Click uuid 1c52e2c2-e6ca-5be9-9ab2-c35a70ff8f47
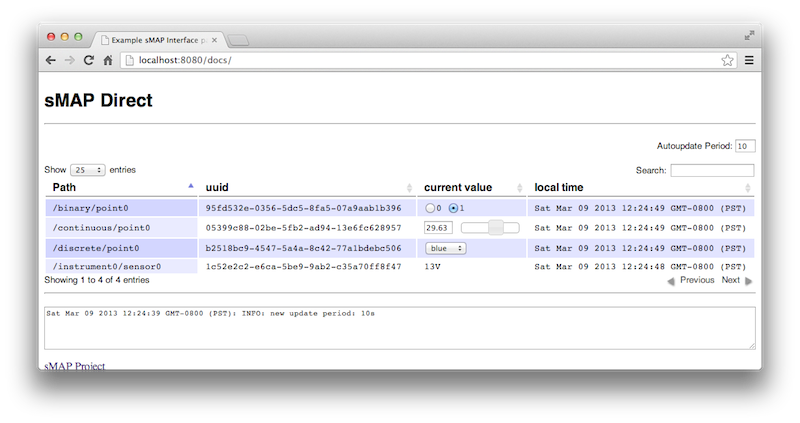 coord(304,266)
